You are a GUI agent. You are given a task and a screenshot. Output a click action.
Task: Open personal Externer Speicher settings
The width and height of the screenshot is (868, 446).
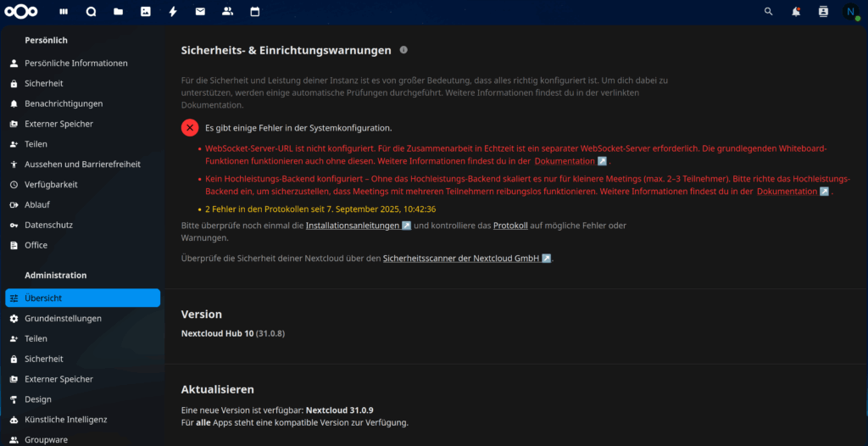tap(83, 124)
